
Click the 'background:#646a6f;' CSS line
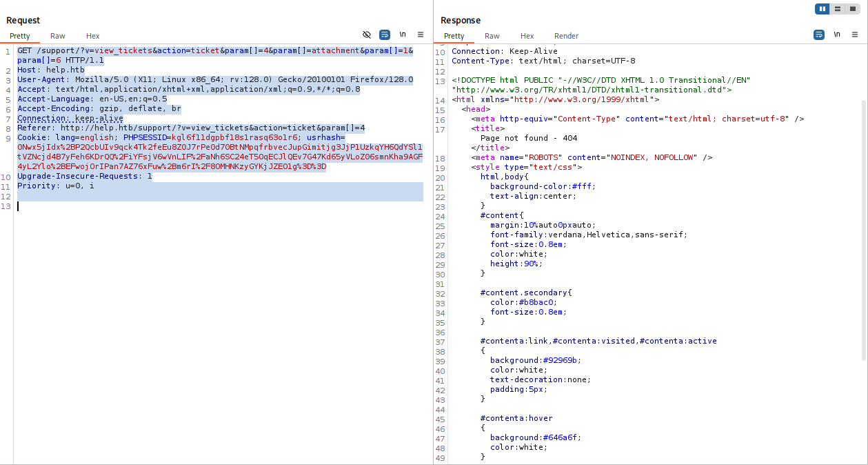click(536, 437)
